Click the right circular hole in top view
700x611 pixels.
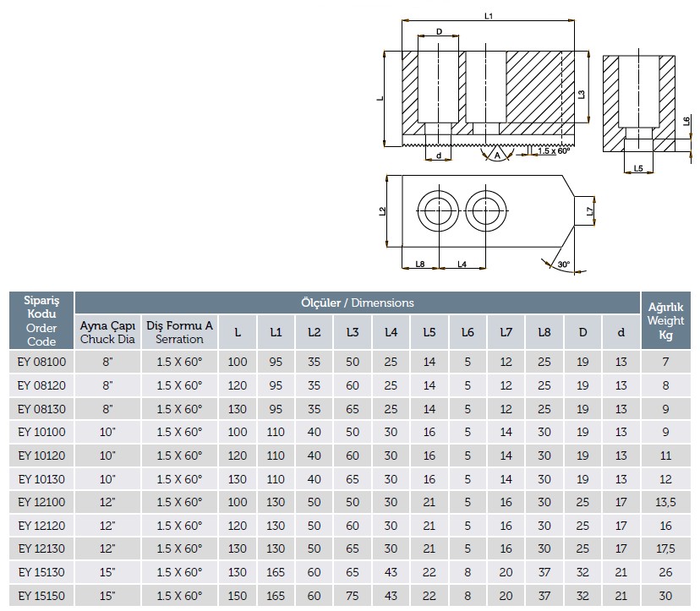point(485,208)
